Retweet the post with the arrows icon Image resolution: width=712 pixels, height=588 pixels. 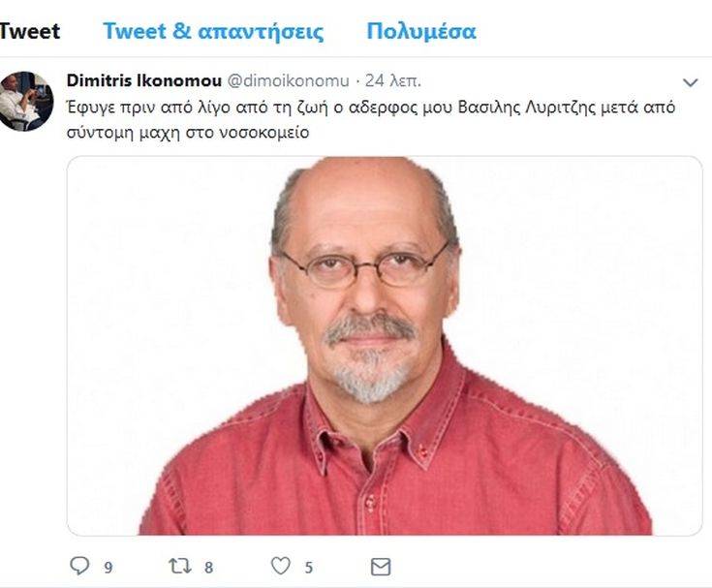180,566
